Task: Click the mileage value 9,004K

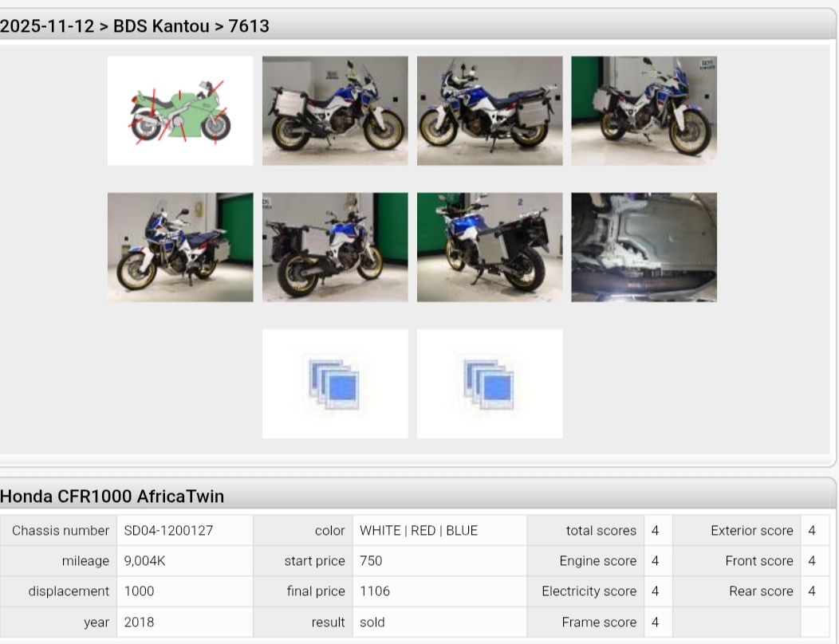Action: (144, 561)
